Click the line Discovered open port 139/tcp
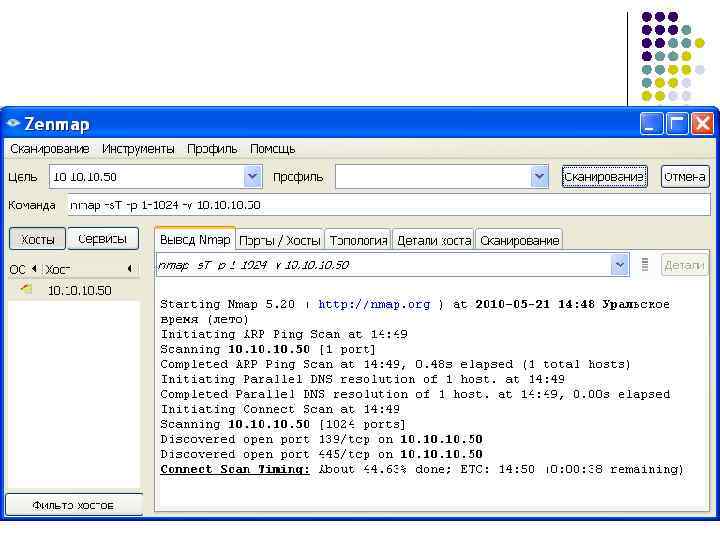The image size is (720, 540). 321,439
